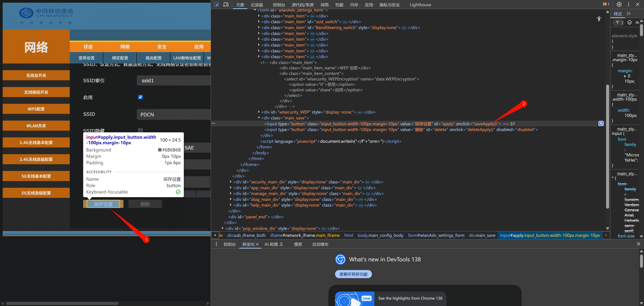This screenshot has width=644, height=306.
Task: Open the drawer's three-dot menu
Action: tap(216, 244)
